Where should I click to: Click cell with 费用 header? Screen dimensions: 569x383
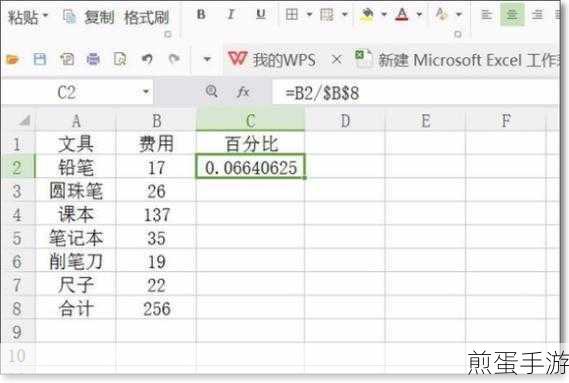click(x=156, y=144)
